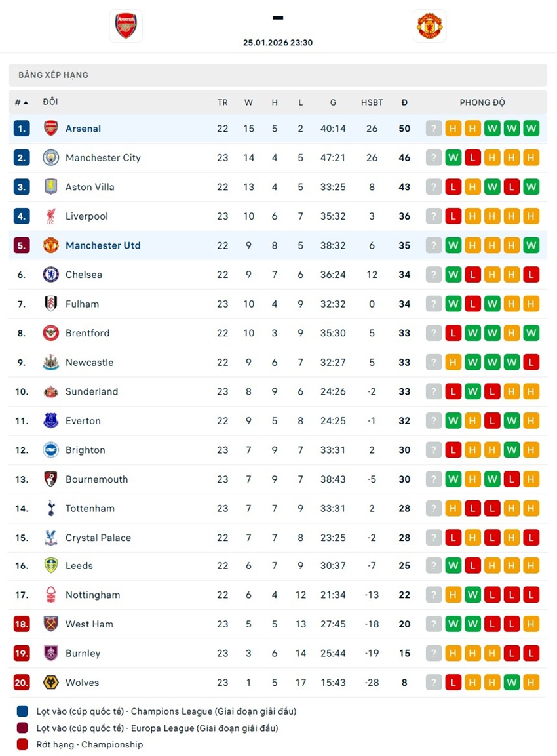Click the Aston Villa club badge
The height and width of the screenshot is (756, 557).
pyautogui.click(x=50, y=187)
